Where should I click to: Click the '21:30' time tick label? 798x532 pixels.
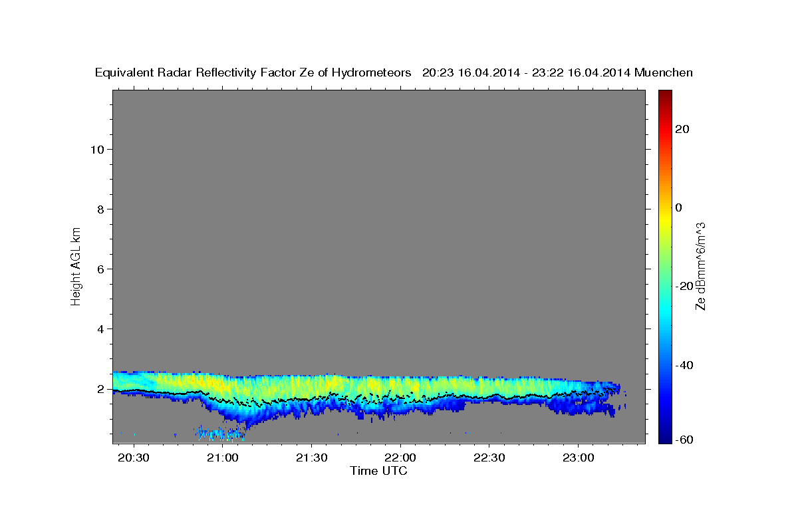(x=312, y=458)
